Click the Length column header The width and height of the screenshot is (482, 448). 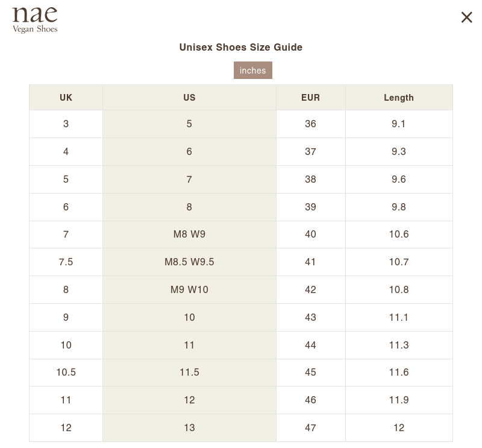[x=399, y=98]
